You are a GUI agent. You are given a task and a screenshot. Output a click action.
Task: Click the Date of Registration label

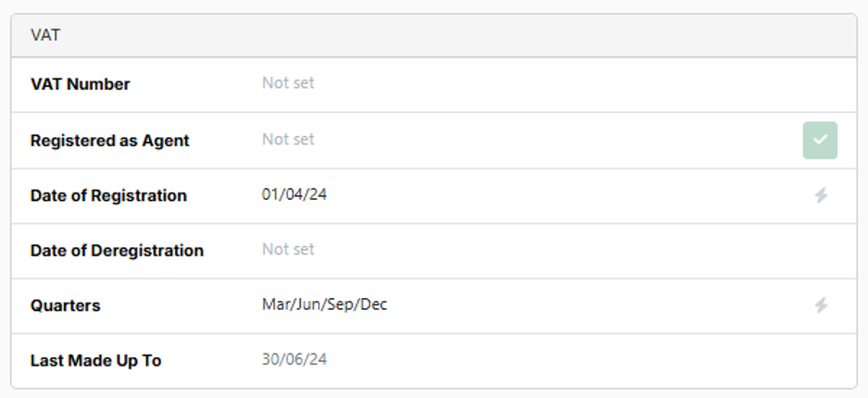click(108, 195)
